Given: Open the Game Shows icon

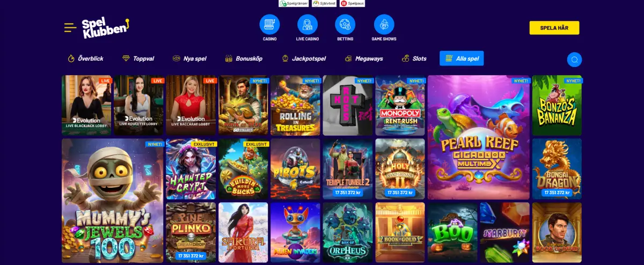Looking at the screenshot, I should pyautogui.click(x=384, y=25).
